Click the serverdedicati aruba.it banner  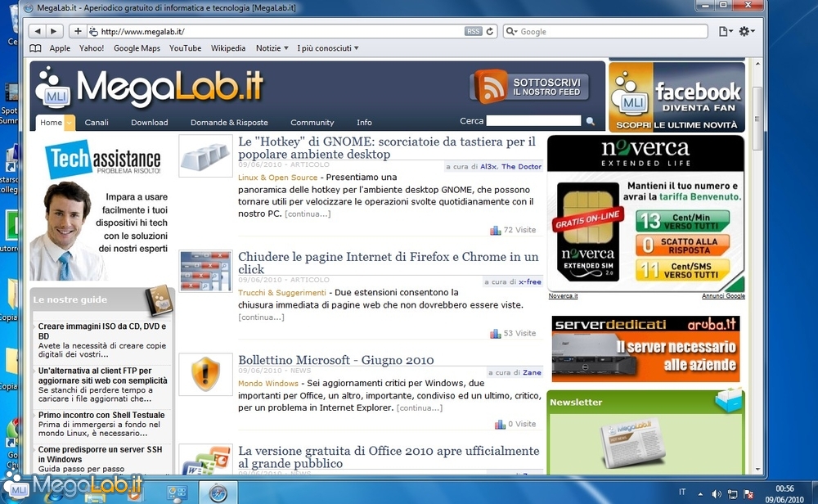click(x=645, y=349)
